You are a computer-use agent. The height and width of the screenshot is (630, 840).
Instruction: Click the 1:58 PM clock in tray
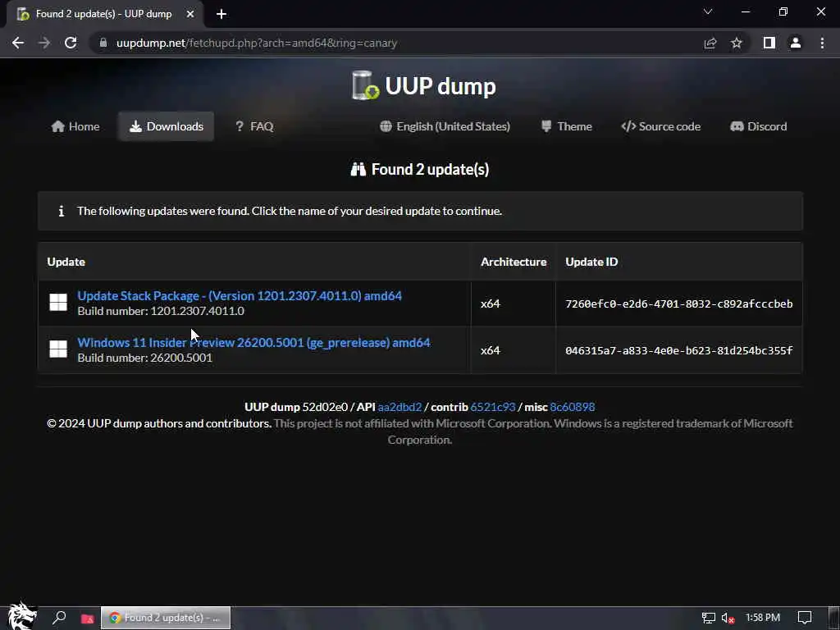pos(762,618)
